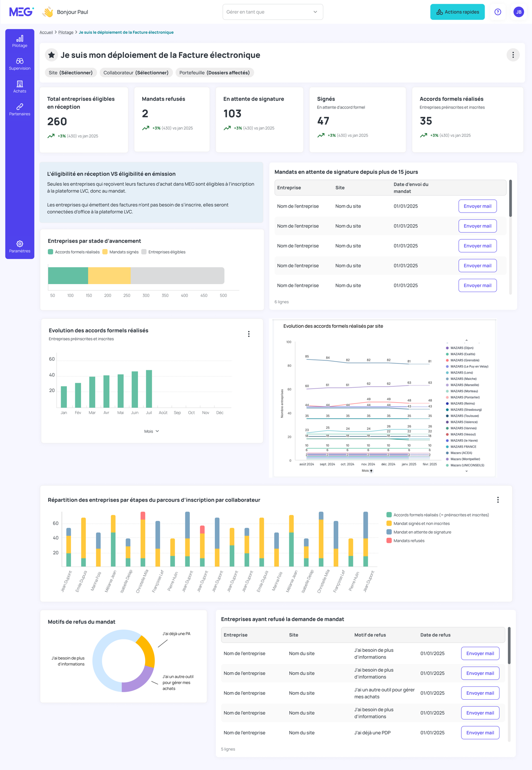This screenshot has width=532, height=770.
Task: Click the Mandats refusés red legend swatch
Action: 389,541
